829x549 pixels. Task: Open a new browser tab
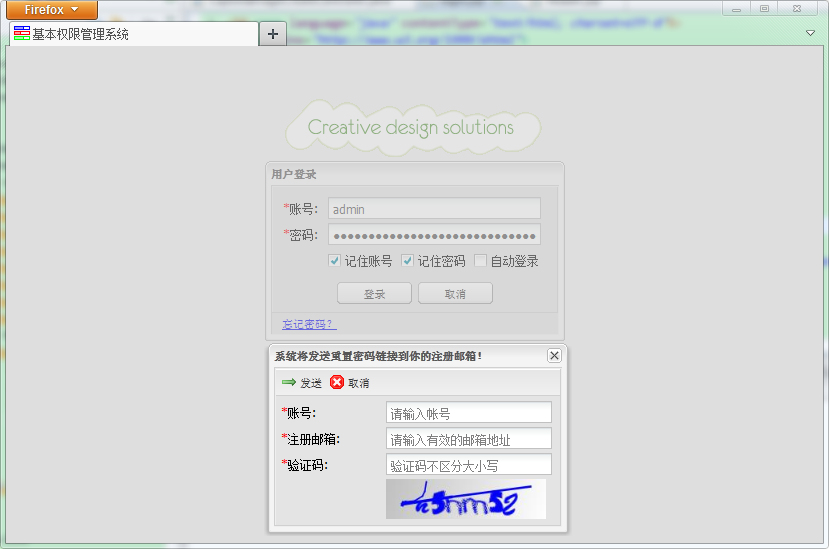tap(273, 34)
